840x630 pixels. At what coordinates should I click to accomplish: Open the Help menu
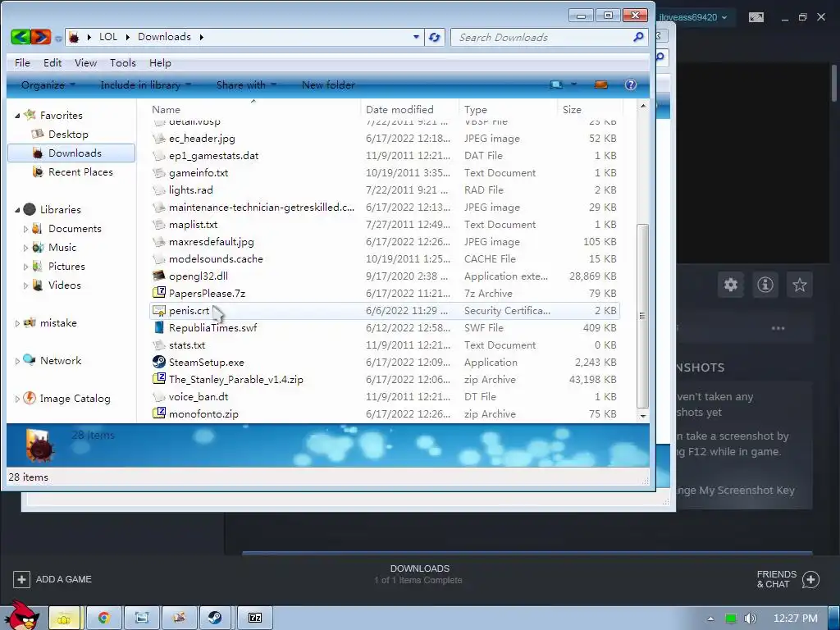pos(160,62)
